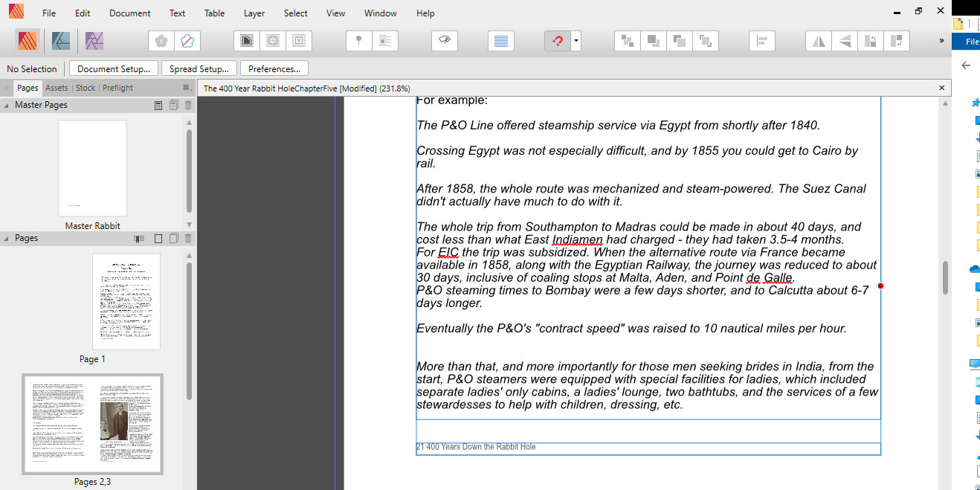
Task: Click the float with text icon
Action: click(384, 41)
